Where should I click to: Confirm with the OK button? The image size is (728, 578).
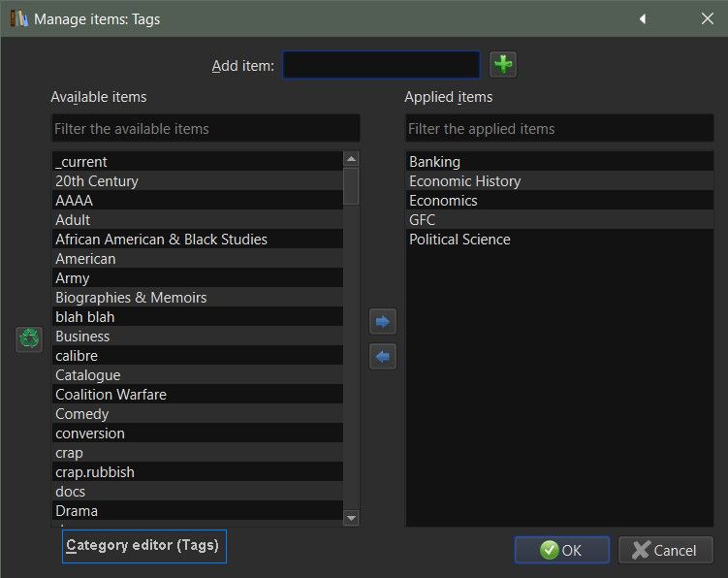tap(562, 550)
